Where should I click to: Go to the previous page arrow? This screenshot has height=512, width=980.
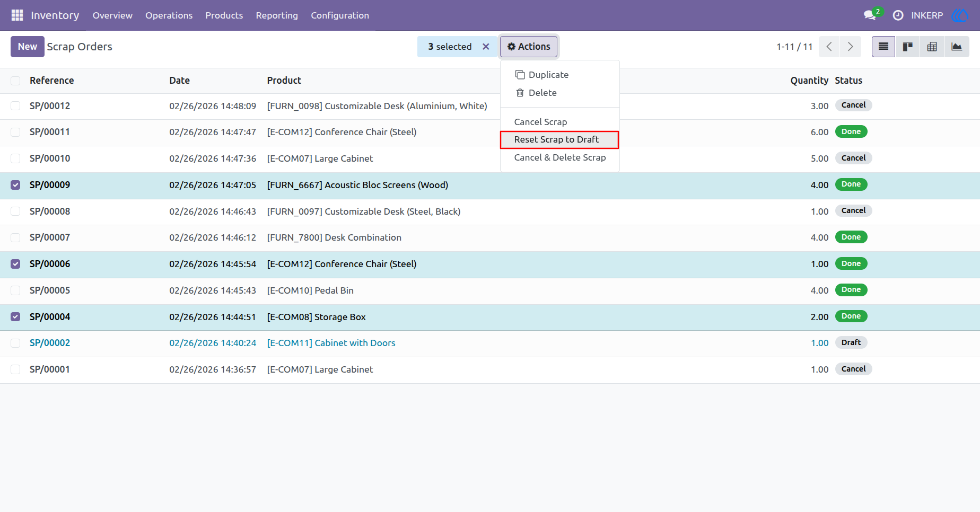(x=829, y=47)
